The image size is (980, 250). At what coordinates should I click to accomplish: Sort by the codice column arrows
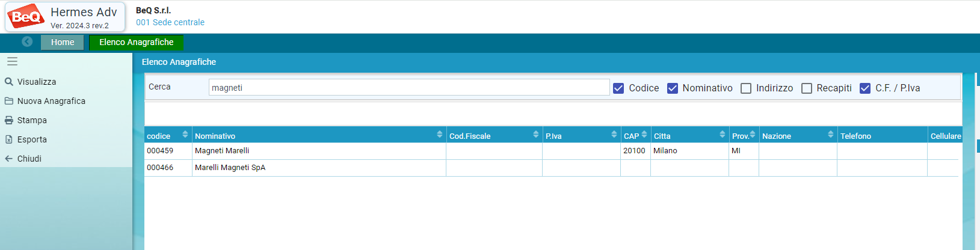(x=185, y=135)
